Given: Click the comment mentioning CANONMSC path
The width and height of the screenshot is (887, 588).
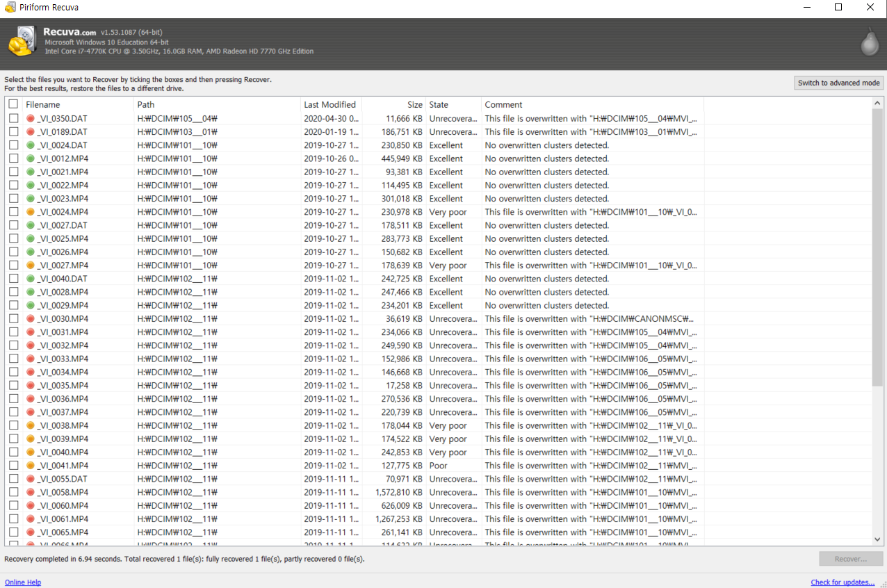Looking at the screenshot, I should [591, 318].
